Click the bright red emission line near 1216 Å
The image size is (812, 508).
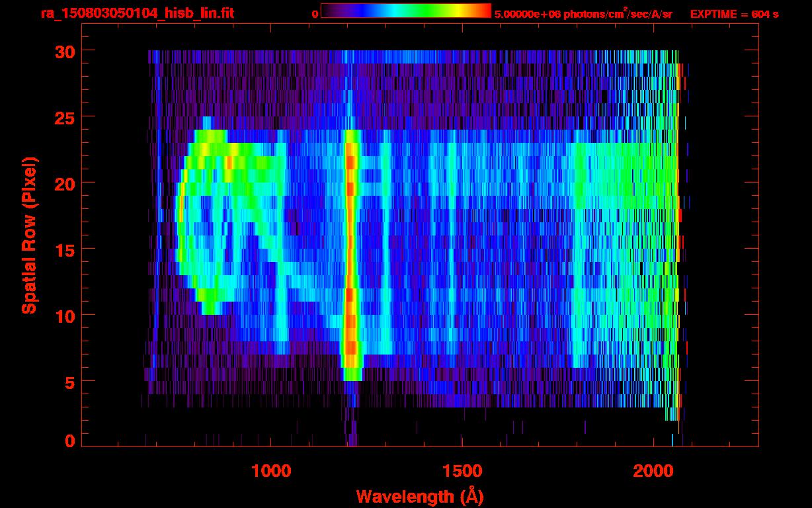click(x=351, y=255)
